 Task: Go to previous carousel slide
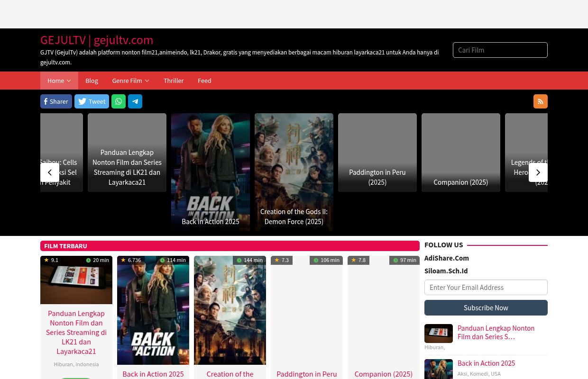50,172
